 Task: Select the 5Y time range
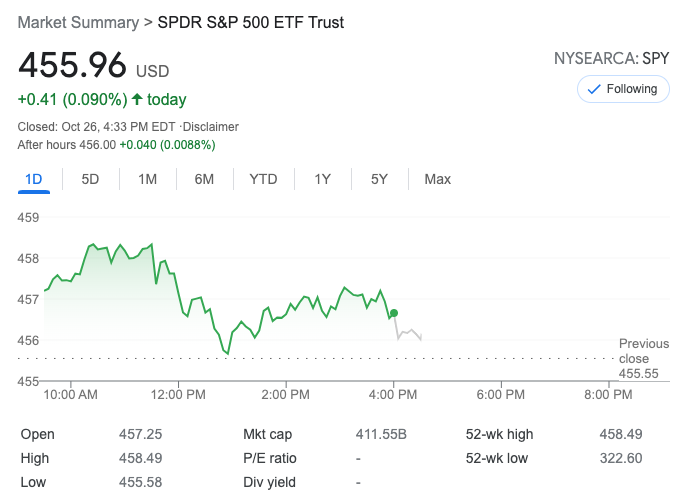pyautogui.click(x=379, y=179)
